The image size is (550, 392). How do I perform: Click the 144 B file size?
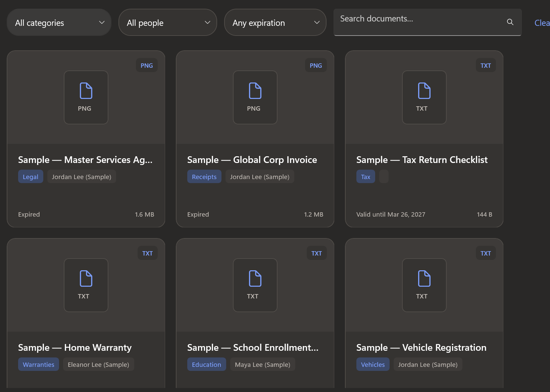click(x=485, y=214)
